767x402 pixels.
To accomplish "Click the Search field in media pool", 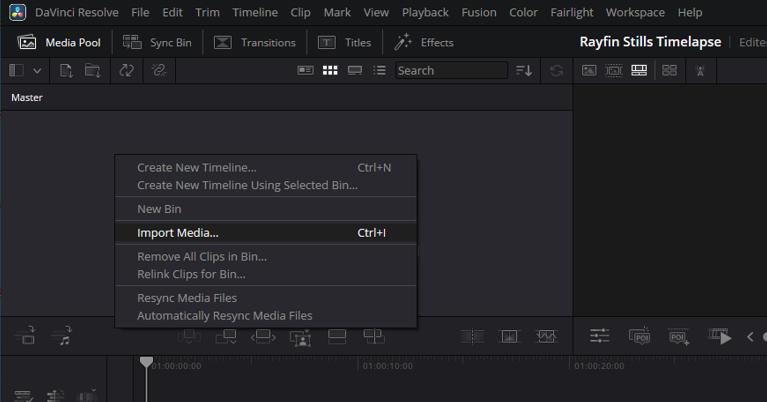I will [450, 71].
